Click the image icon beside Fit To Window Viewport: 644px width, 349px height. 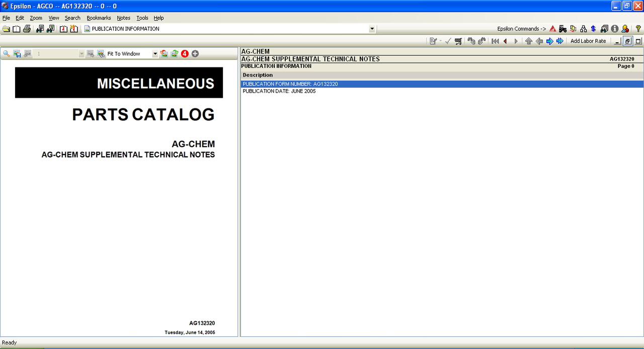[101, 53]
